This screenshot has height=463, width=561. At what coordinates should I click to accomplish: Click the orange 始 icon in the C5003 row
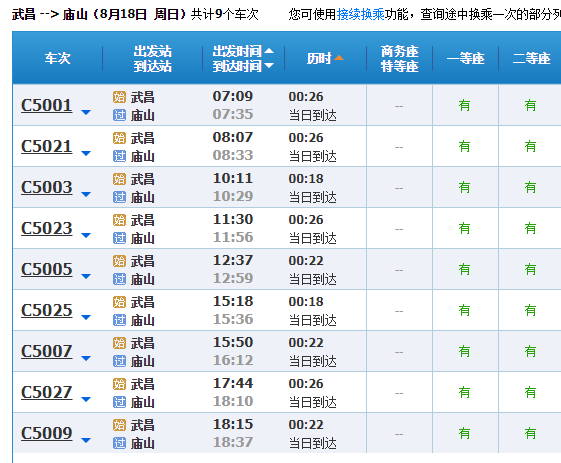click(x=119, y=179)
